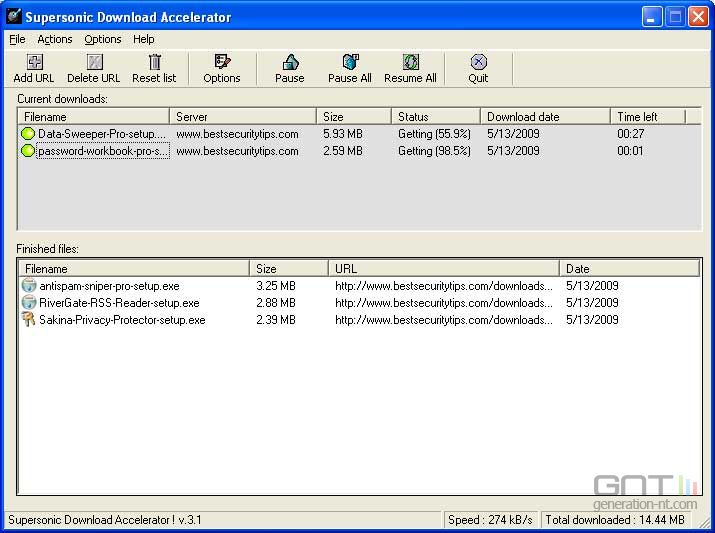715x533 pixels.
Task: Select Sakina-Privacy-Protector-setup.exe finished file
Action: 122,320
